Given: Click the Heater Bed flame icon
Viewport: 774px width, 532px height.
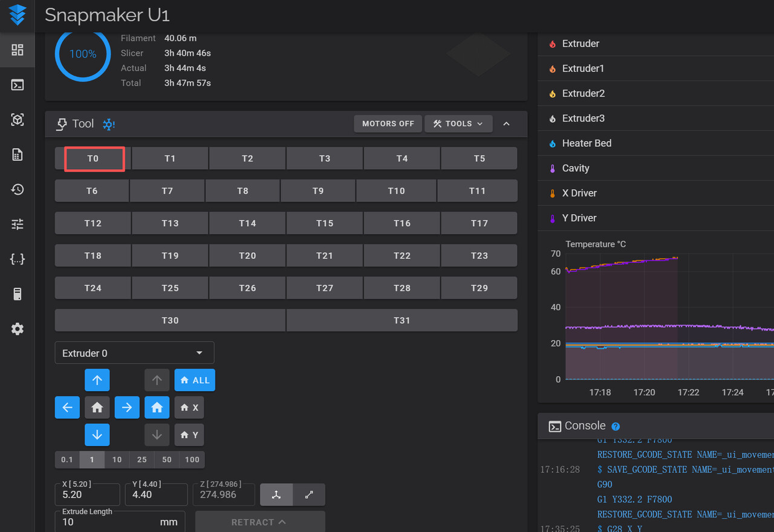Looking at the screenshot, I should 552,143.
